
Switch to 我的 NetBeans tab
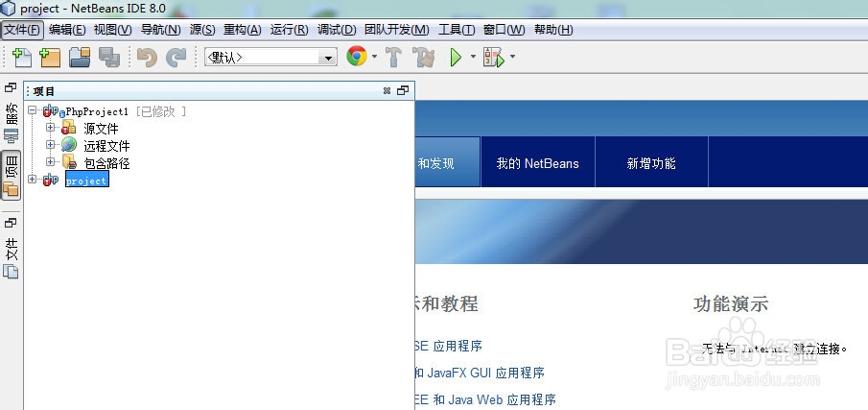coord(537,163)
